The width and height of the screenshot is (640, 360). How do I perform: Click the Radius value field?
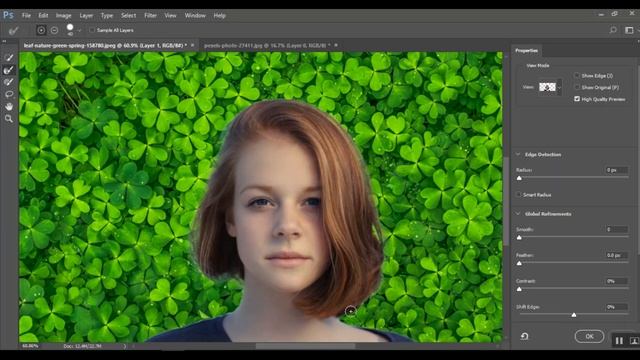point(616,170)
